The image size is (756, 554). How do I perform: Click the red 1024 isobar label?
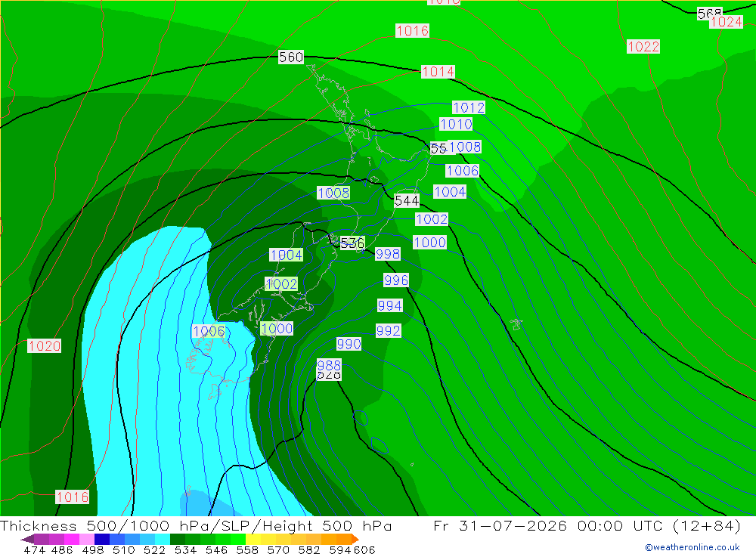click(726, 22)
